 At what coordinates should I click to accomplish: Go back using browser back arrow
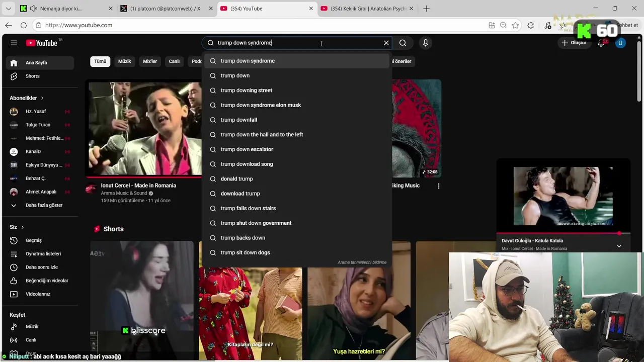click(9, 25)
